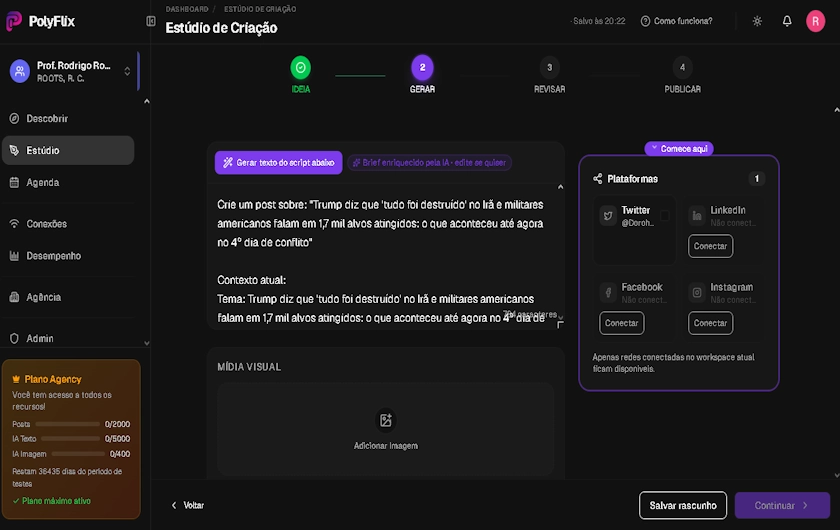Image resolution: width=840 pixels, height=530 pixels.
Task: Check the Twitter platform checkbox
Action: click(x=665, y=216)
